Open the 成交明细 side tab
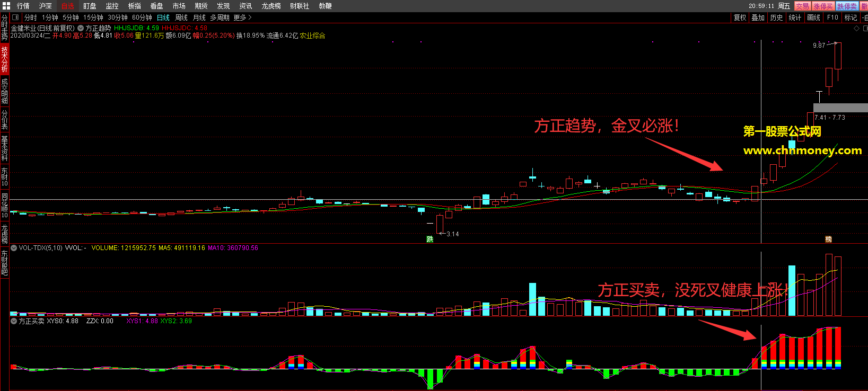This screenshot has height=391, width=868. click(4, 91)
